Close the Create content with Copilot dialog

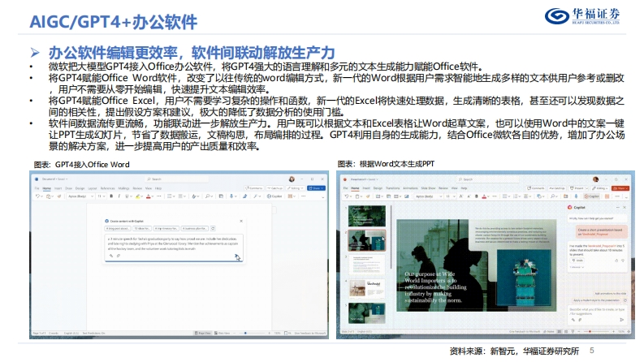tap(241, 221)
